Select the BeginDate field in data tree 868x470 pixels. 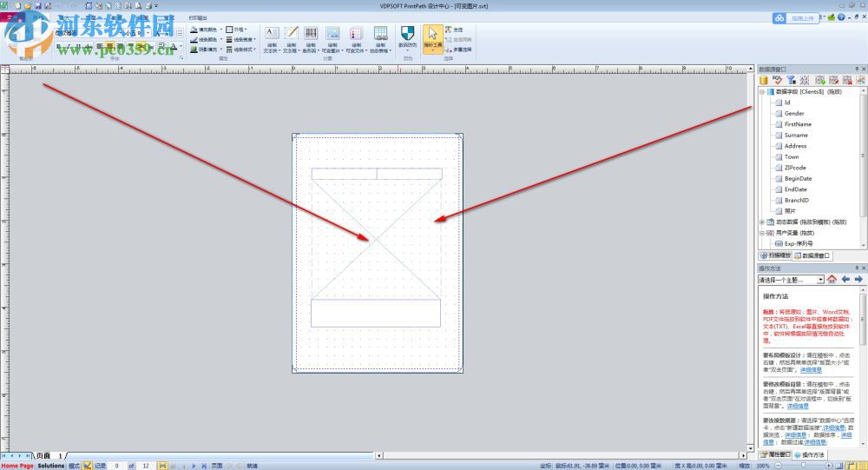tap(798, 178)
